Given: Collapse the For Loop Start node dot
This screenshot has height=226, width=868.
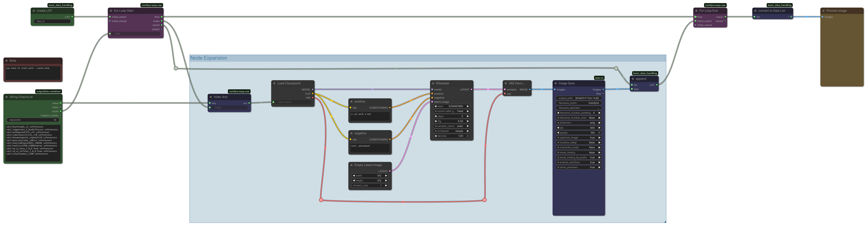Looking at the screenshot, I should (x=111, y=11).
